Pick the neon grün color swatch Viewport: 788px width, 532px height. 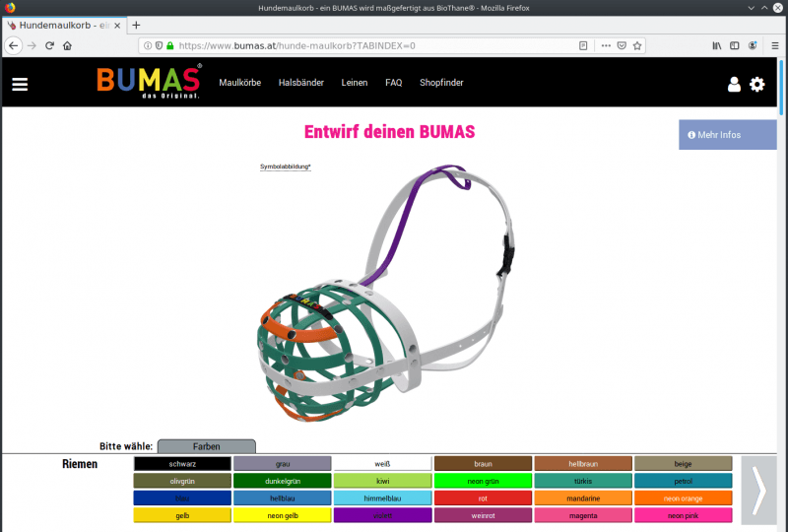coord(483,481)
